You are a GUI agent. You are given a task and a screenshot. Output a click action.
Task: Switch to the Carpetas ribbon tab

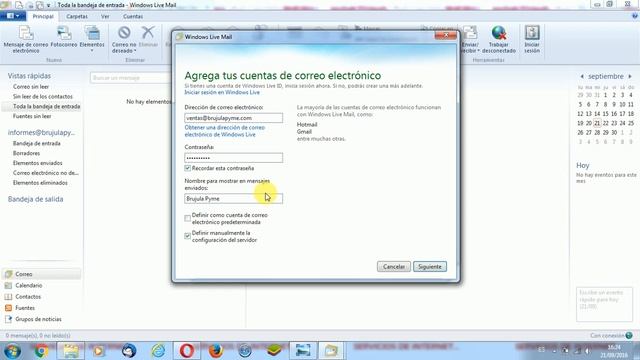pyautogui.click(x=77, y=16)
